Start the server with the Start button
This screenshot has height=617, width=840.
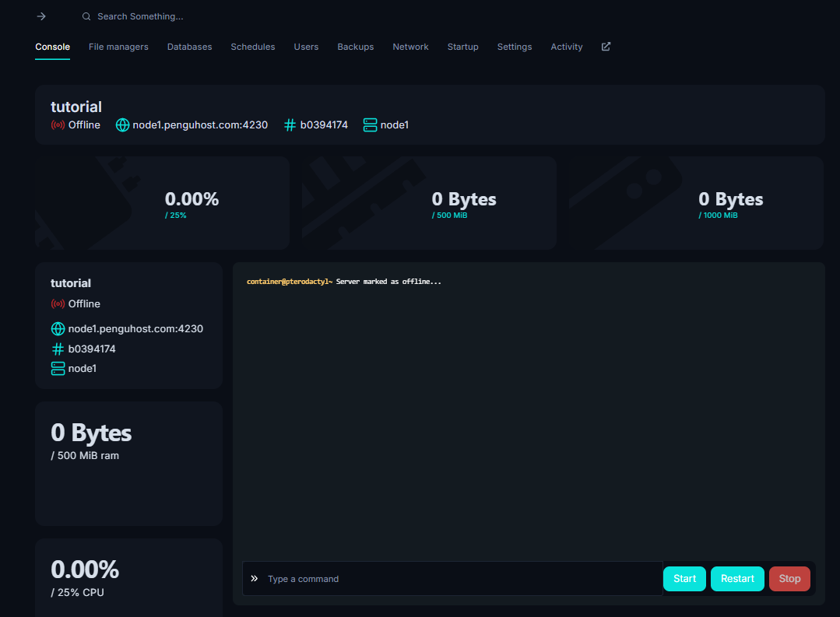(684, 578)
